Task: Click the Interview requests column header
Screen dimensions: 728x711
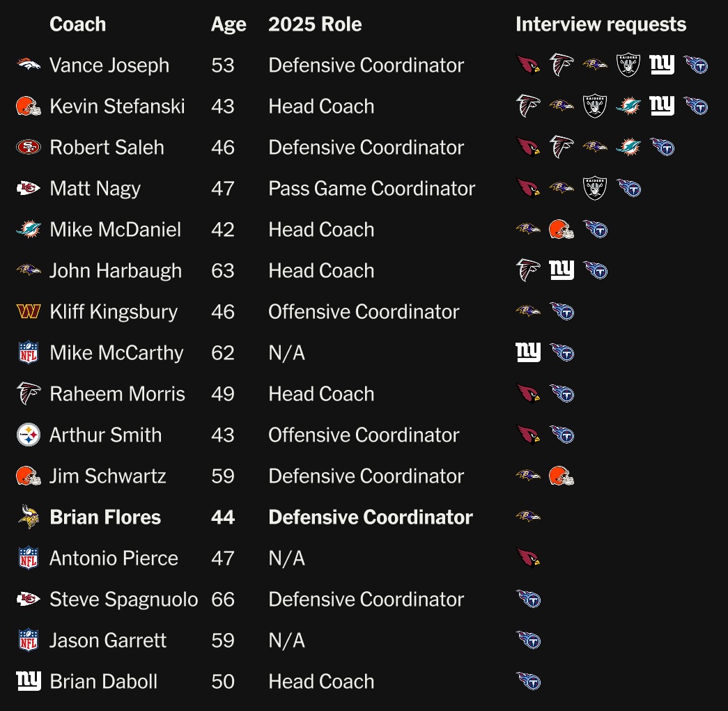Action: click(x=601, y=24)
